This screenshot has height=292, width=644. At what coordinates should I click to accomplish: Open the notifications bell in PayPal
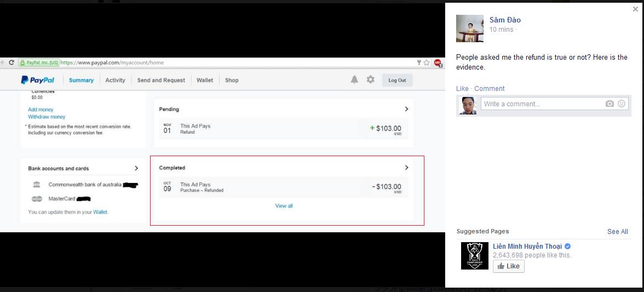(x=354, y=79)
